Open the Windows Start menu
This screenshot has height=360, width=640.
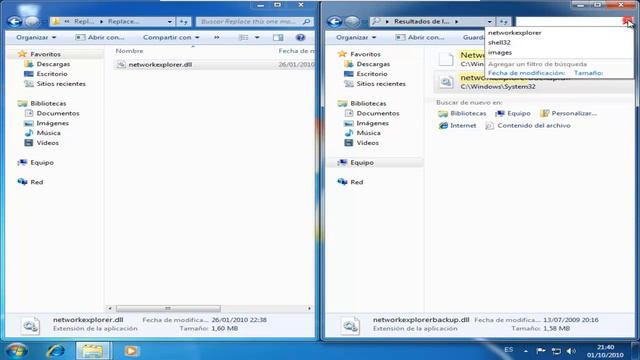(17, 351)
